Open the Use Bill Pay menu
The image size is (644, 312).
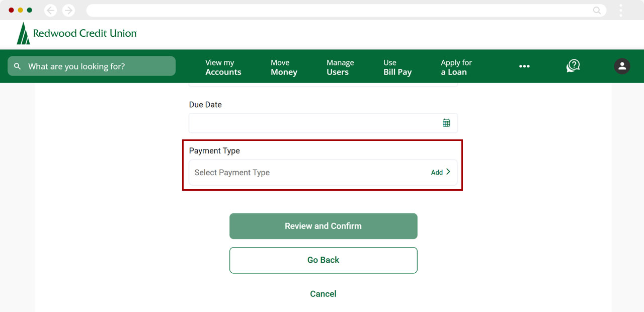[x=397, y=67]
